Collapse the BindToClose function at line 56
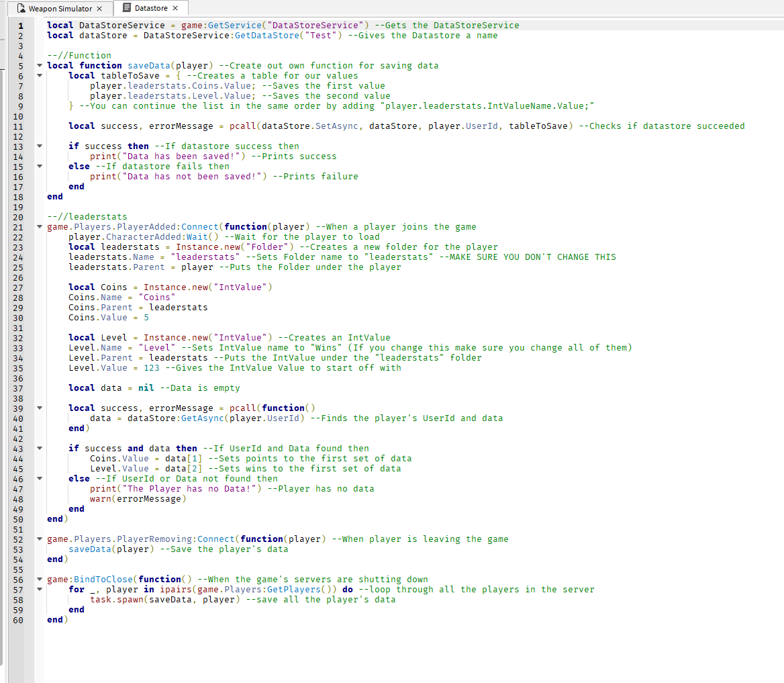Viewport: 784px width, 683px height. tap(40, 580)
